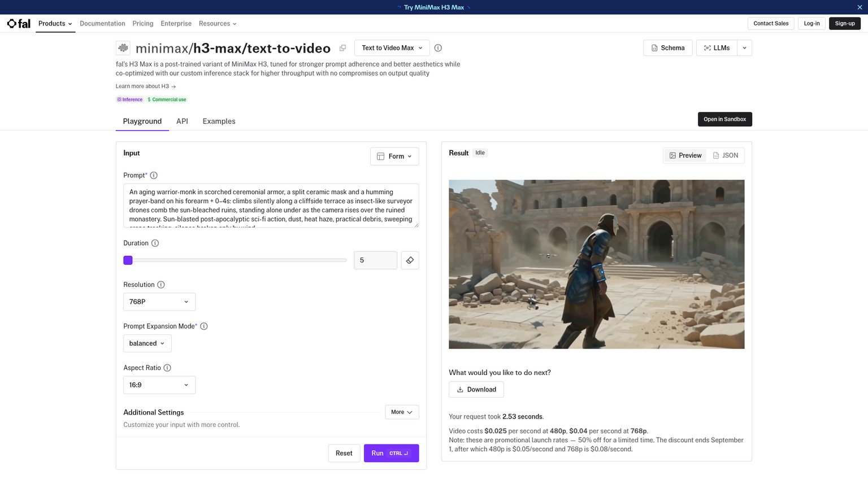
Task: Click the Log-in button
Action: point(811,24)
